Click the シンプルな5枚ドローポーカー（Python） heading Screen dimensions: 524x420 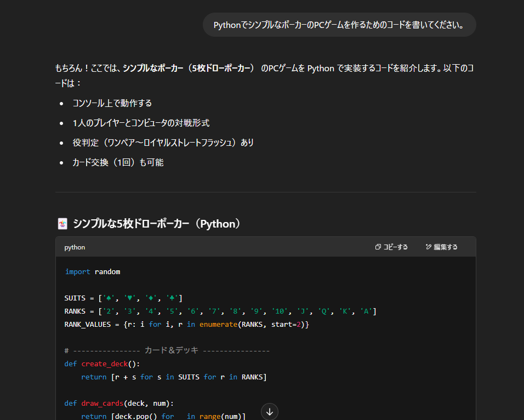tap(157, 224)
